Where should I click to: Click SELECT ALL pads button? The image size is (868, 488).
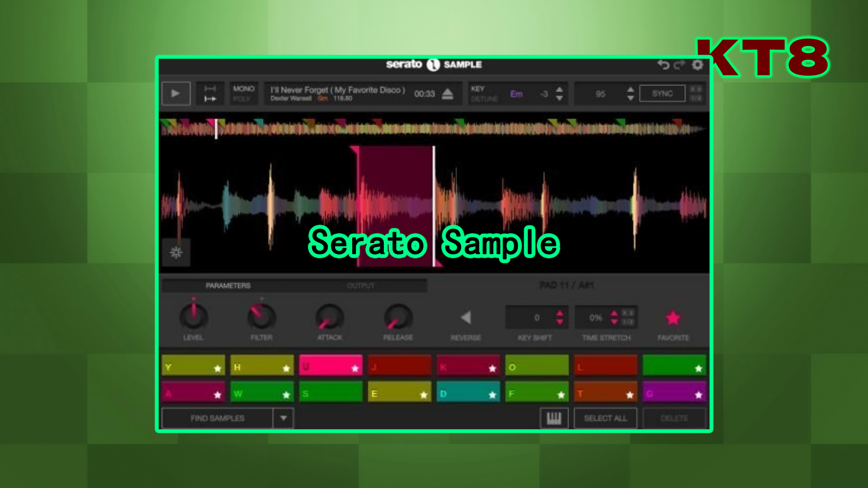coord(606,418)
